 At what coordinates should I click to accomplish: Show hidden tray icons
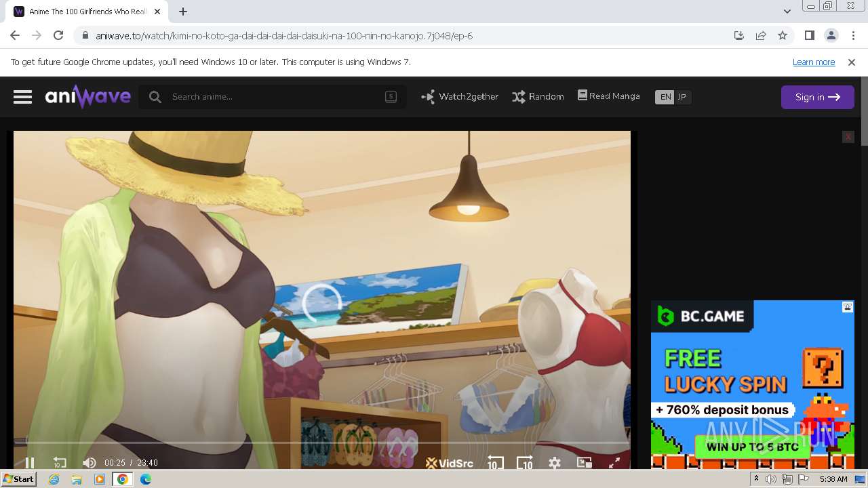756,479
